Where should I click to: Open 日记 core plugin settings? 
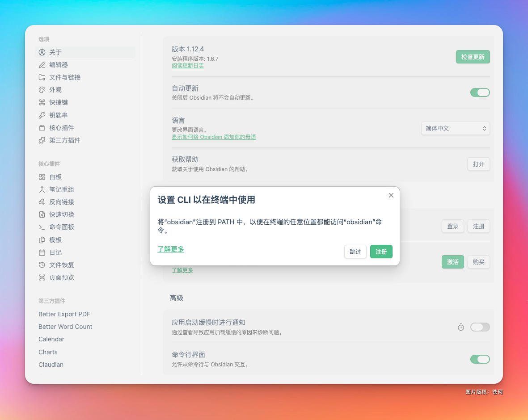pos(55,252)
